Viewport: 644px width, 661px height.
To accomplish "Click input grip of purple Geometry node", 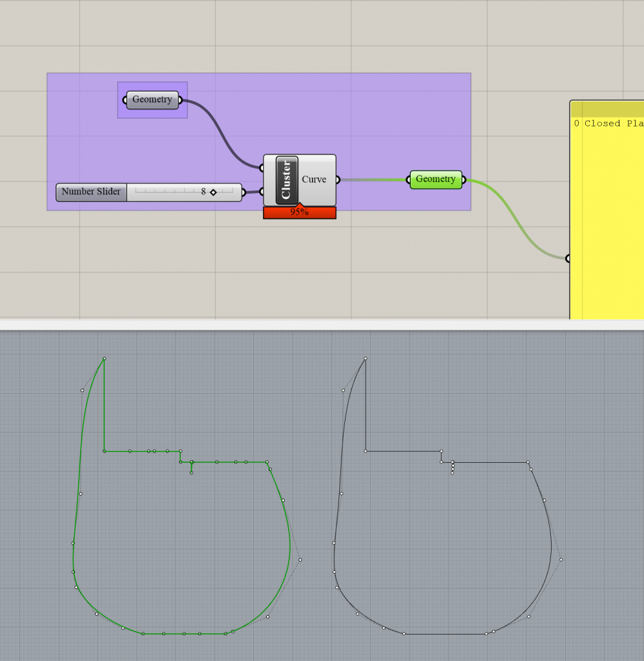I will 125,100.
